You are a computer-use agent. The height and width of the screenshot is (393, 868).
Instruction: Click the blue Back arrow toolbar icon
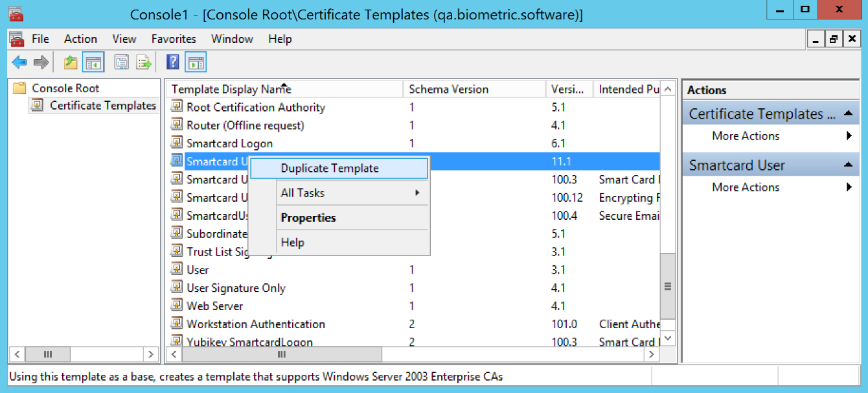coord(19,62)
